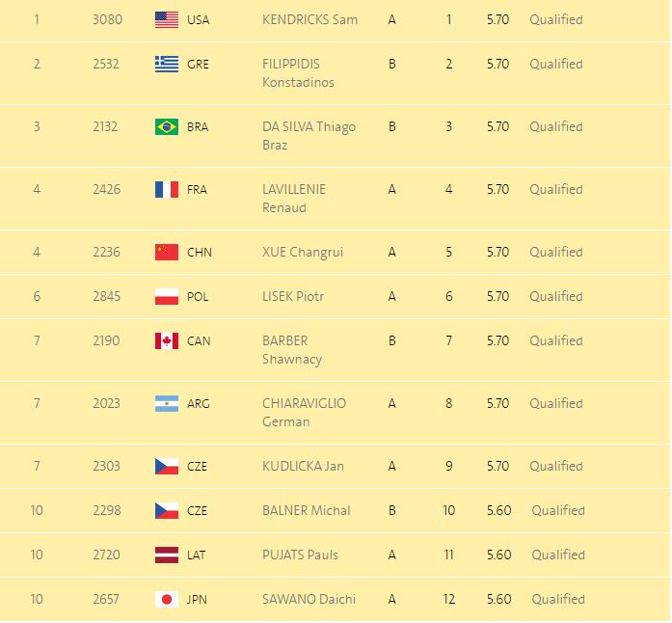The width and height of the screenshot is (672, 623).
Task: Click the Argentina flag icon
Action: (x=167, y=403)
